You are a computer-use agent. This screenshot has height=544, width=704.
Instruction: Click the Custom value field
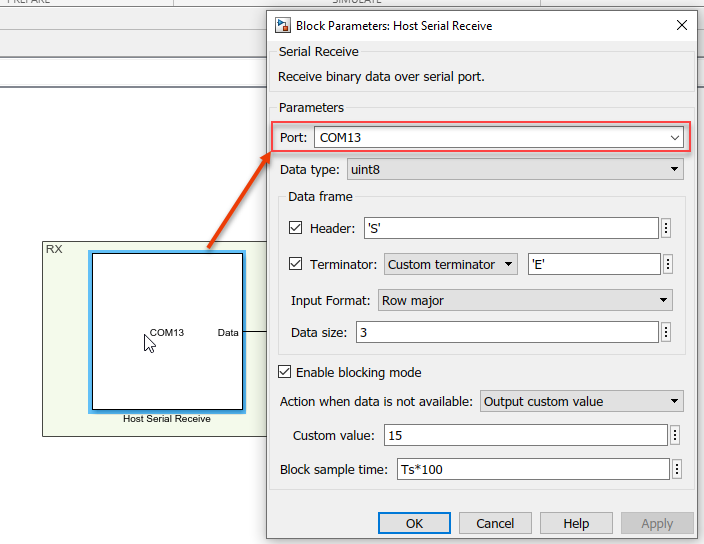point(526,435)
